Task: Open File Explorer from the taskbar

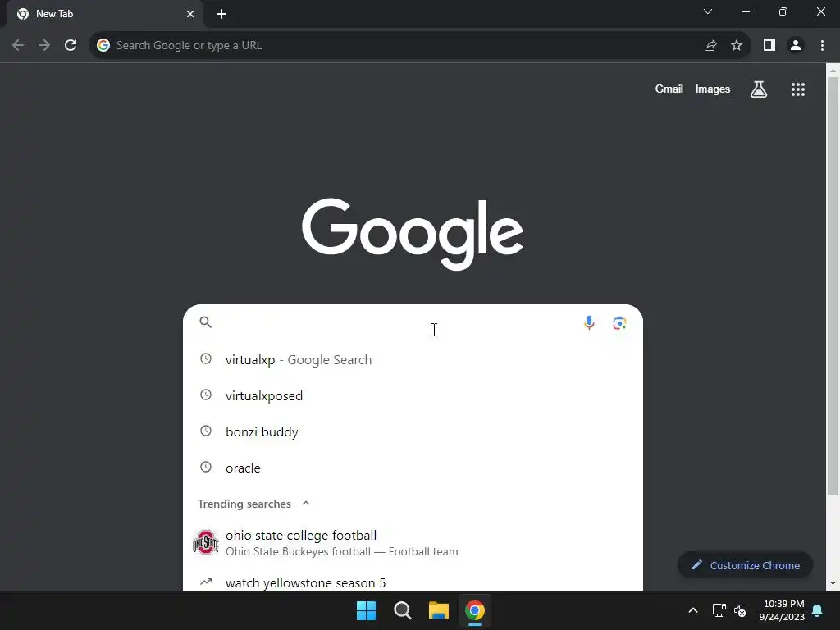Action: (x=438, y=610)
